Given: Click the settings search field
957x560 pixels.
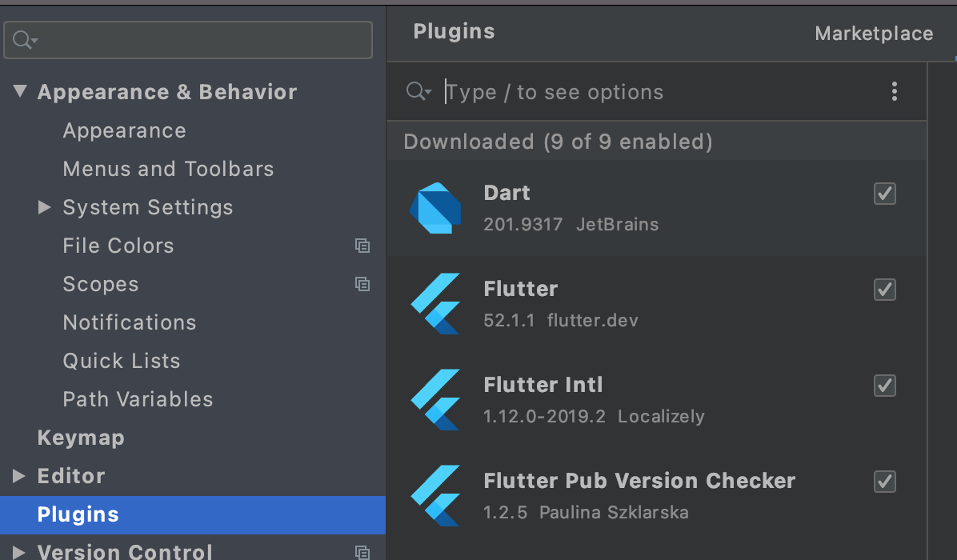Looking at the screenshot, I should pyautogui.click(x=200, y=40).
